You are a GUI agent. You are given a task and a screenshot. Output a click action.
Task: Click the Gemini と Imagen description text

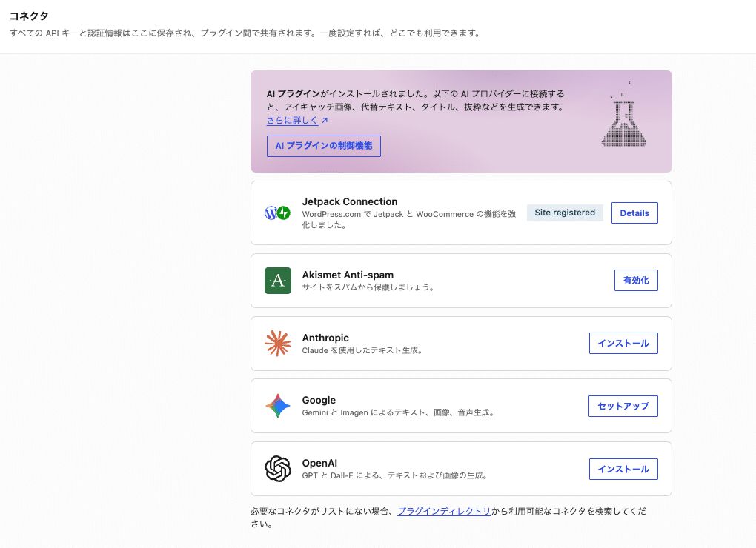(399, 412)
